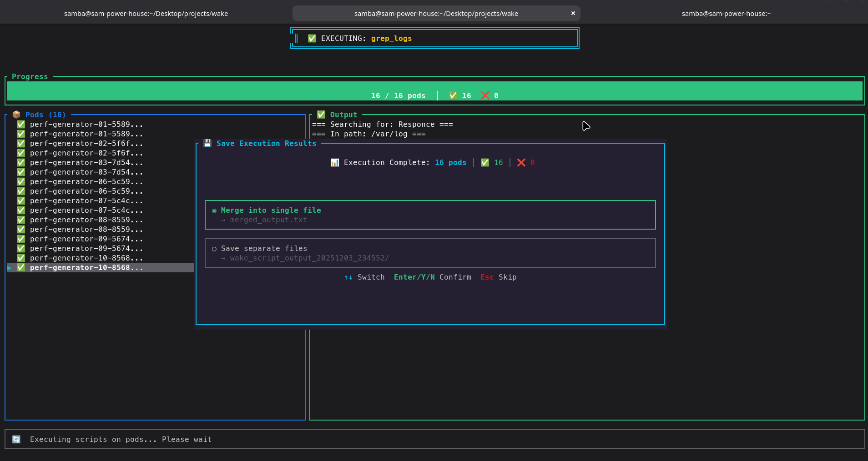Click the refresh icon in the status bar
This screenshot has width=868, height=461.
(16, 439)
